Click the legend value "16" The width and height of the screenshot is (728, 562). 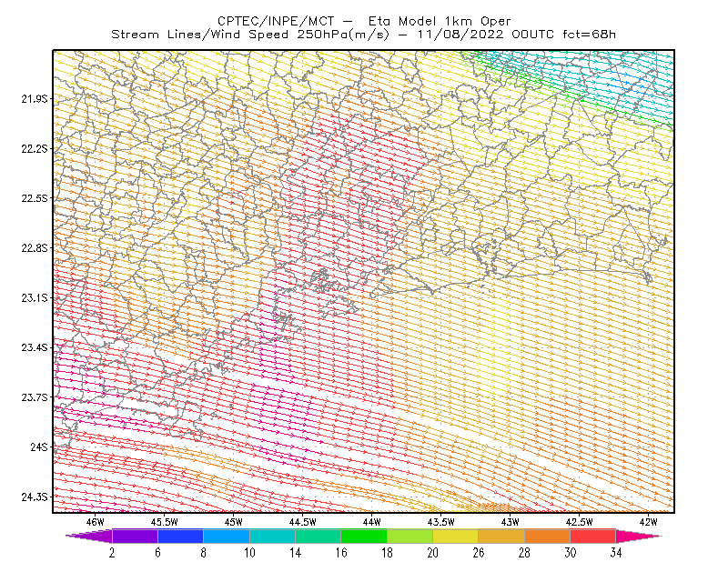tap(341, 553)
